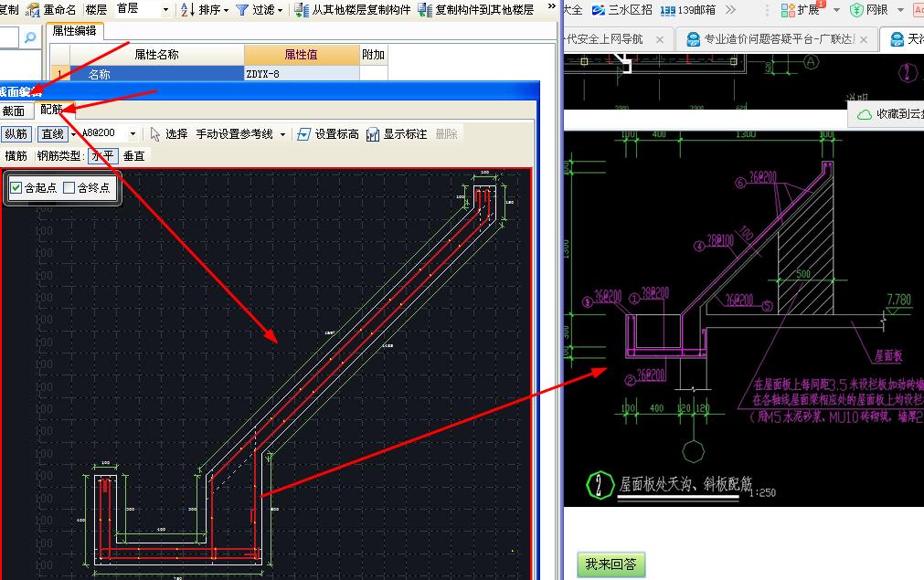Click the cloud favorite icon (收藏到云)
The height and width of the screenshot is (580, 924).
tap(865, 114)
